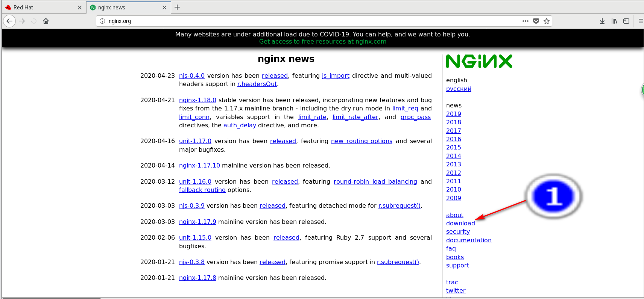Open the njs-0.4.0 release link
The image size is (644, 299).
[x=192, y=76]
